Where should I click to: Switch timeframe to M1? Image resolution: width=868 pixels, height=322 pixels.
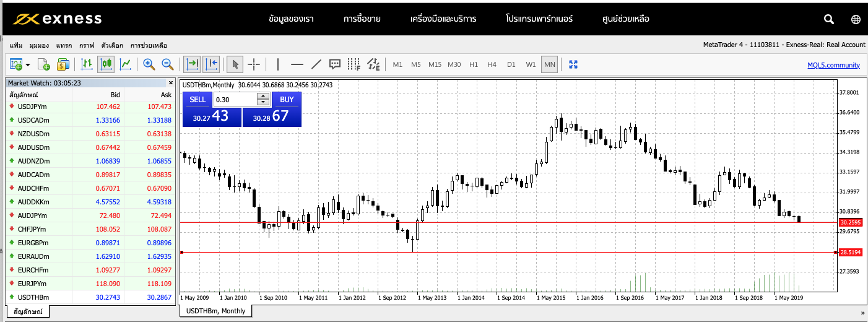point(397,64)
